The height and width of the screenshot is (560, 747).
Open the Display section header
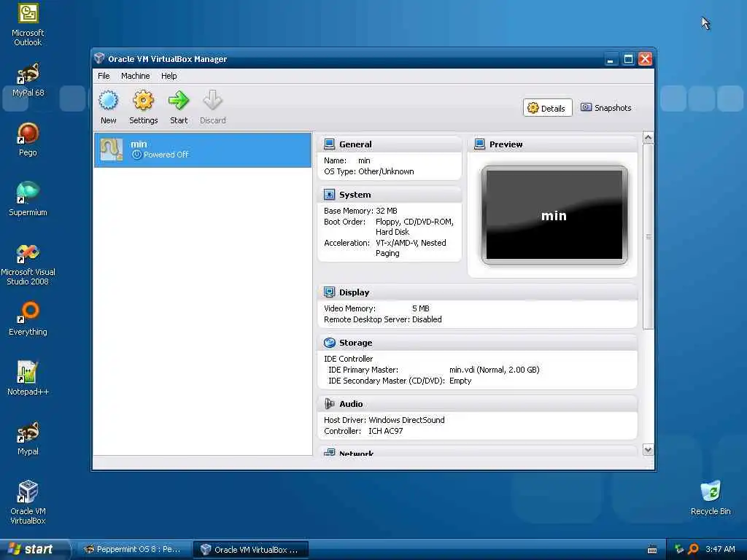[x=477, y=292]
